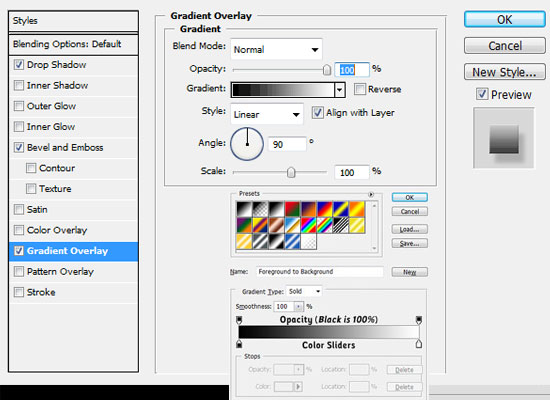Uncheck Align with Layer
The width and height of the screenshot is (550, 400).
318,113
